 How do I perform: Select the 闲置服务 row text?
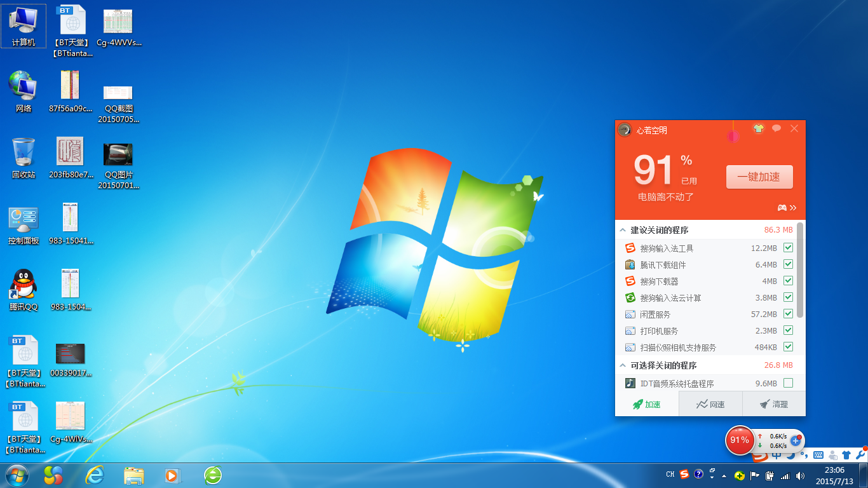(655, 315)
